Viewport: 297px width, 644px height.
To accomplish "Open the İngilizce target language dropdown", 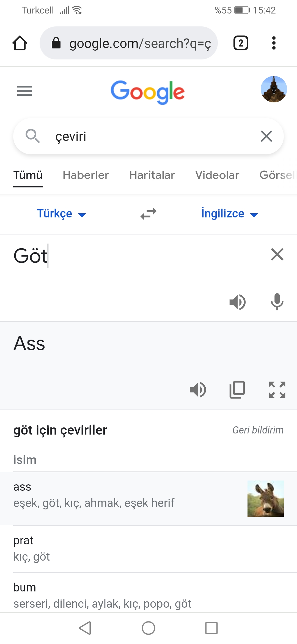I will click(x=230, y=214).
